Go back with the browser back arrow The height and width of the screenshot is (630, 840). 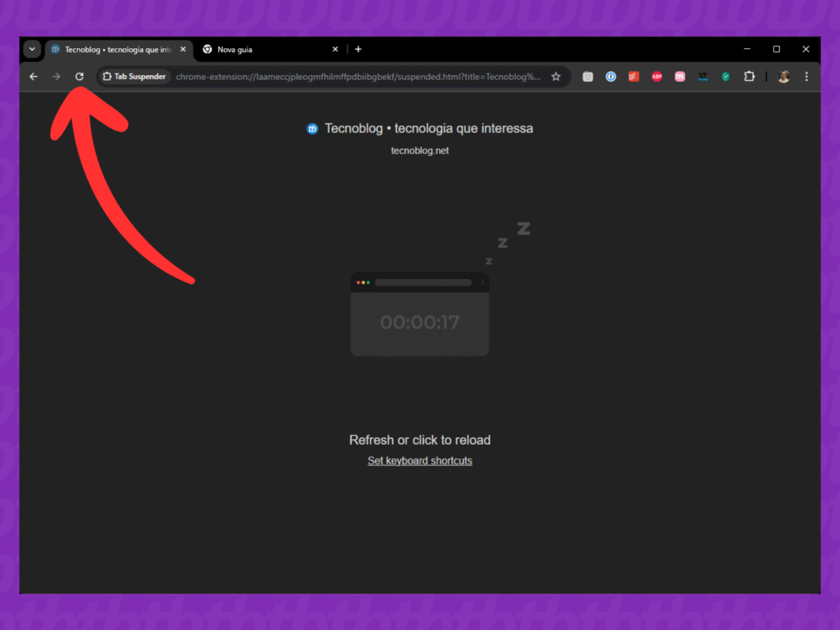pos(33,77)
